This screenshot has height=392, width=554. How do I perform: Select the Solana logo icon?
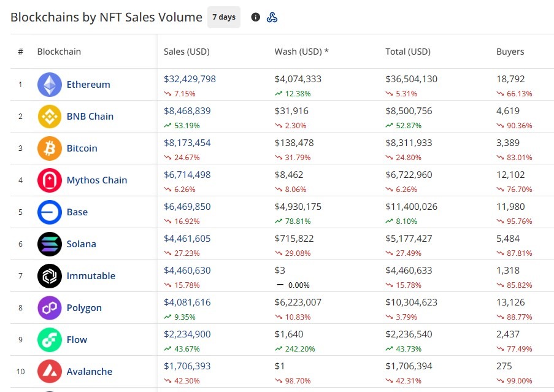[49, 244]
